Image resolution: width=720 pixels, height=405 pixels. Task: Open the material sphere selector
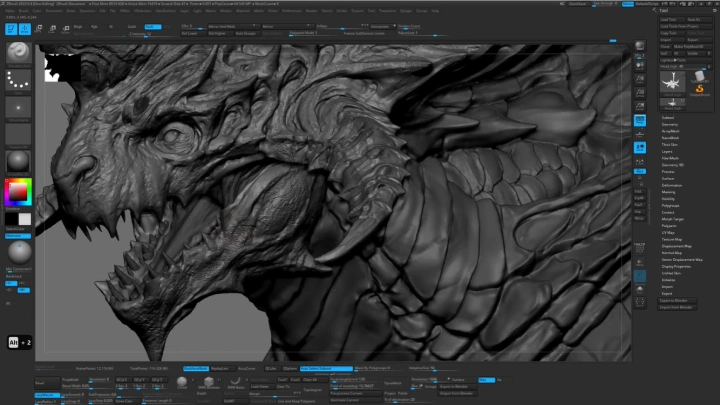coord(18,162)
